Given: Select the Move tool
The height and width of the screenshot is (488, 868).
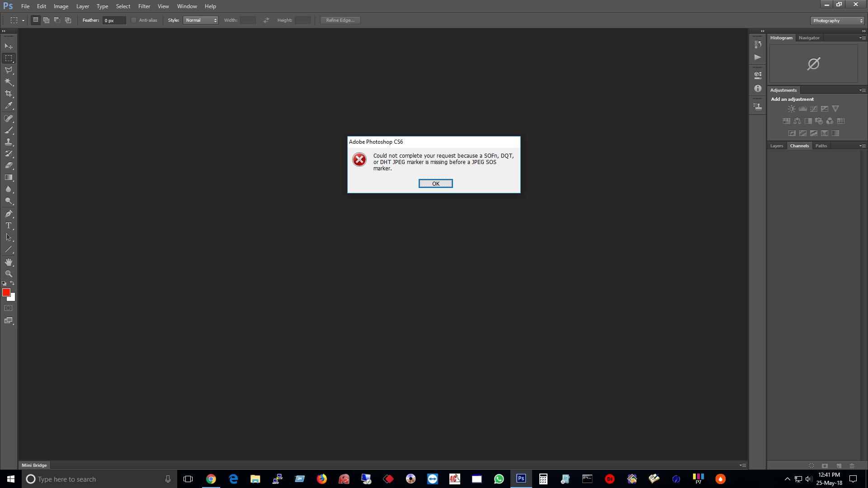Looking at the screenshot, I should tap(9, 46).
